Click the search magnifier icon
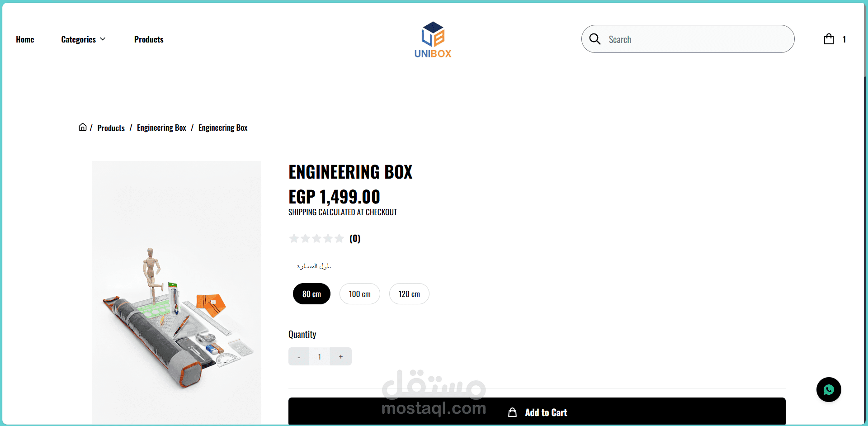The width and height of the screenshot is (868, 426). point(595,39)
